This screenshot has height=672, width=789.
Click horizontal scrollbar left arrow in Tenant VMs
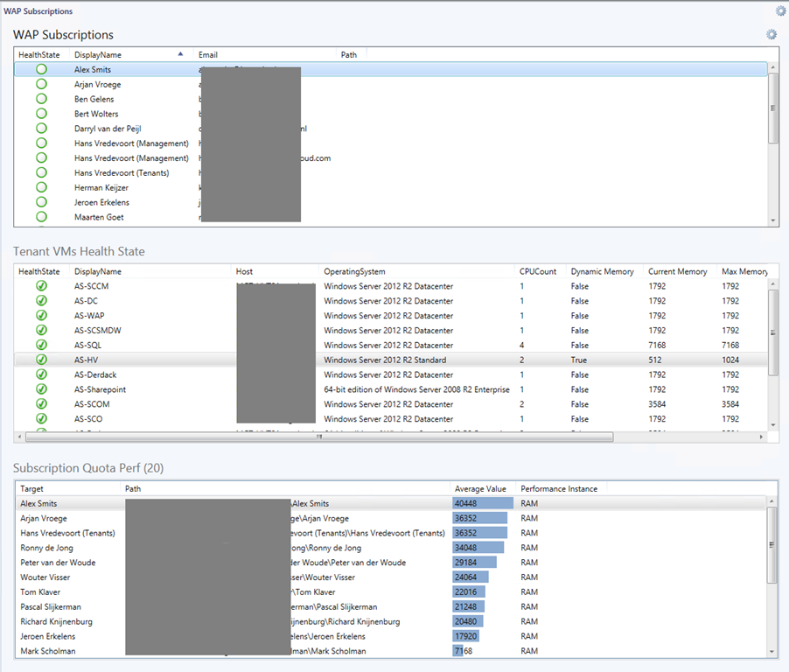19,437
